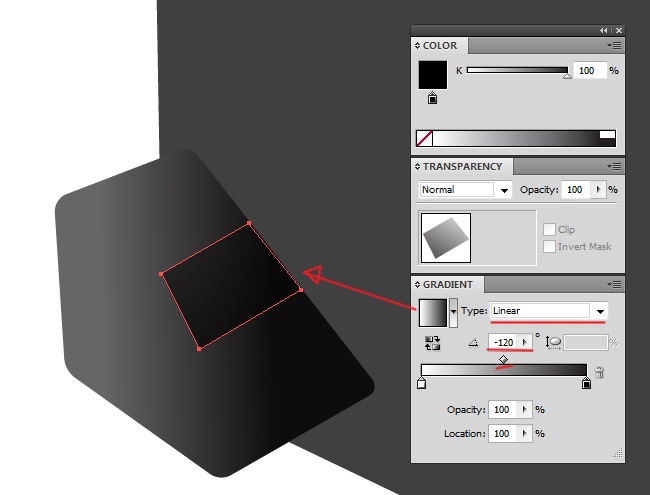Select the gradient midpoint diamond
Screen dimensions: 650x495
503,359
